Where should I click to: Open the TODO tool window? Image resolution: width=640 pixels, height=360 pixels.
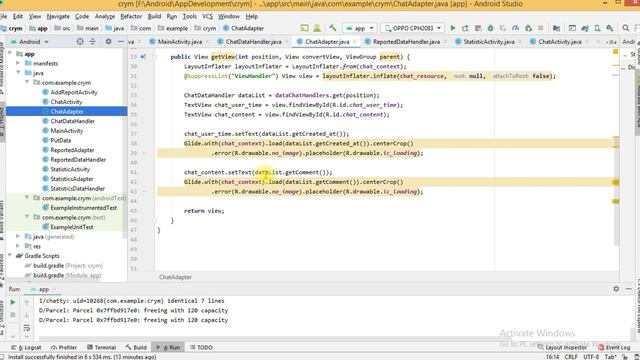click(x=201, y=347)
